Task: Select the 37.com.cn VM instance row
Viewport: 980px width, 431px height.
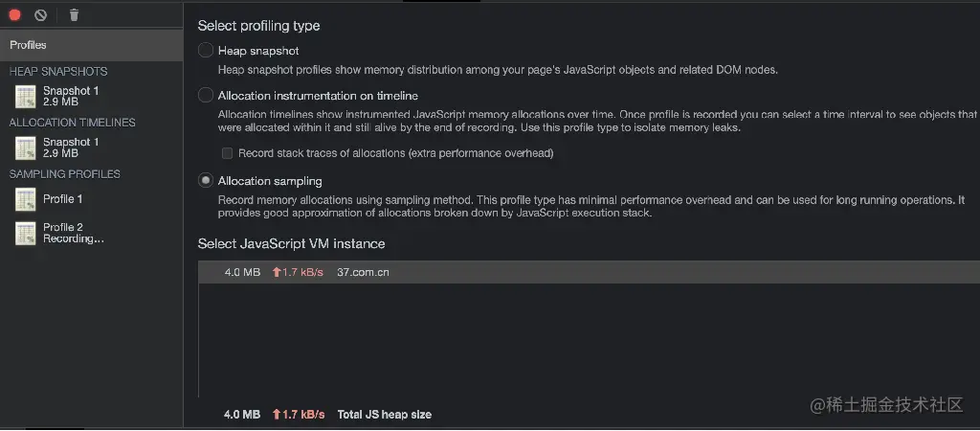Action: point(364,272)
